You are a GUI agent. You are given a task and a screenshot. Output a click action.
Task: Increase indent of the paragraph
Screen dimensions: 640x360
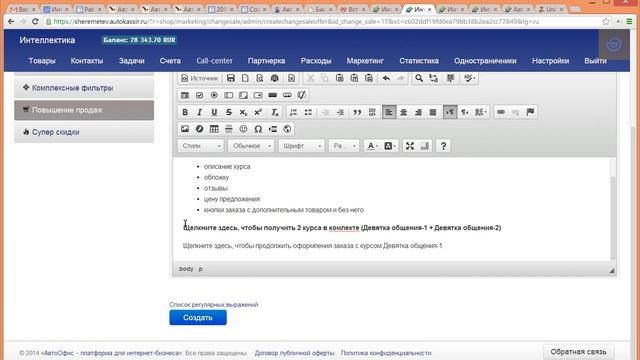click(340, 112)
